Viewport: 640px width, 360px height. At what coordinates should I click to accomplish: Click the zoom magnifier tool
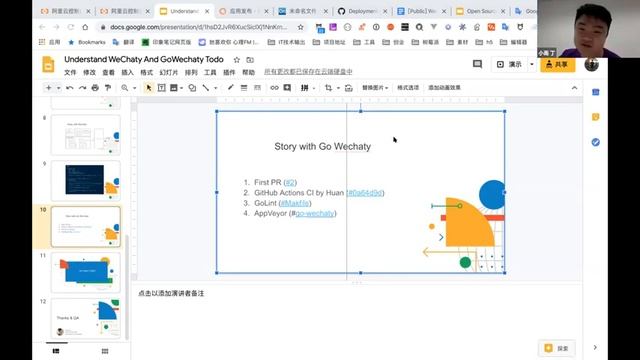124,88
